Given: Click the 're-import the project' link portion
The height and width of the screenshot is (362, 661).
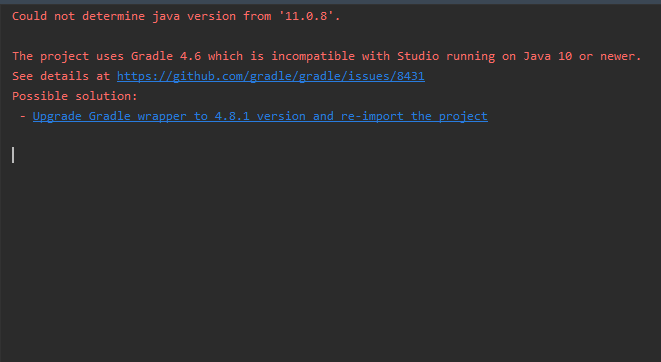Looking at the screenshot, I should tap(414, 116).
